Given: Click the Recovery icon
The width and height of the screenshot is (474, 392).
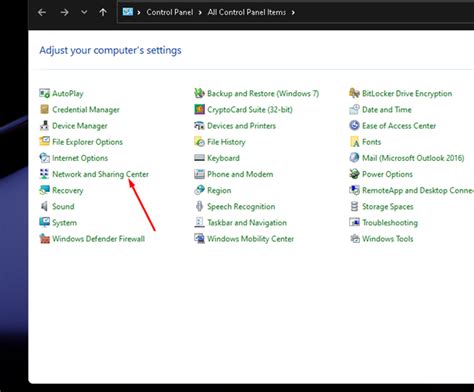Looking at the screenshot, I should tap(44, 190).
